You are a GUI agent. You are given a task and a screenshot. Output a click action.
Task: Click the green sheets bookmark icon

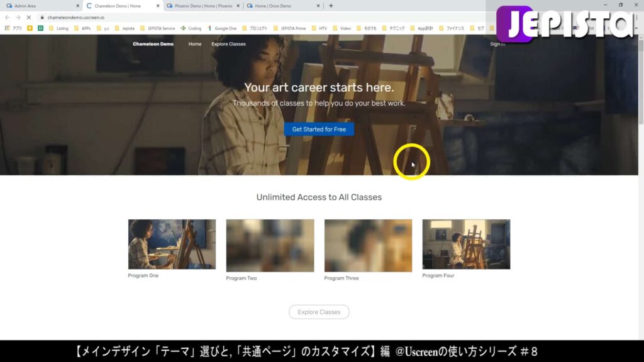[x=40, y=28]
